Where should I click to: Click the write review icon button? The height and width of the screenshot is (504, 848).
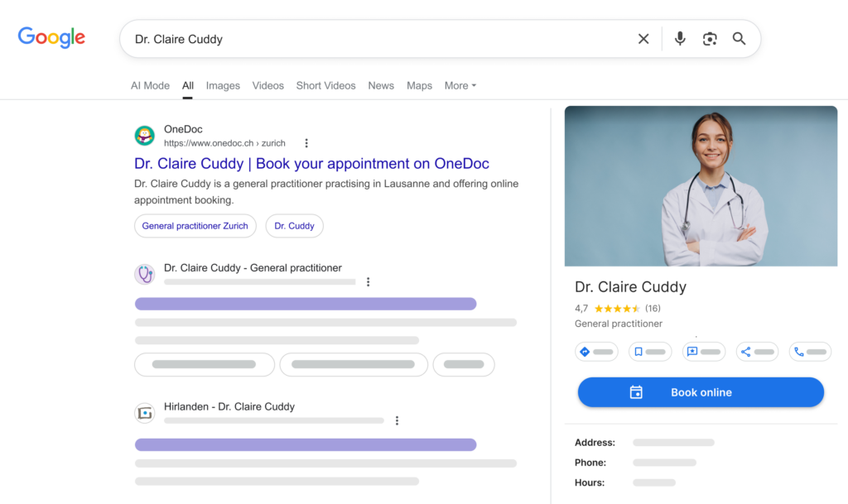click(x=704, y=352)
